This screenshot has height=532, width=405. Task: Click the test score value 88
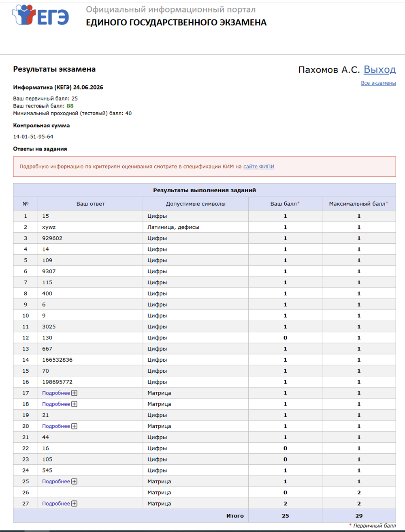click(x=70, y=106)
